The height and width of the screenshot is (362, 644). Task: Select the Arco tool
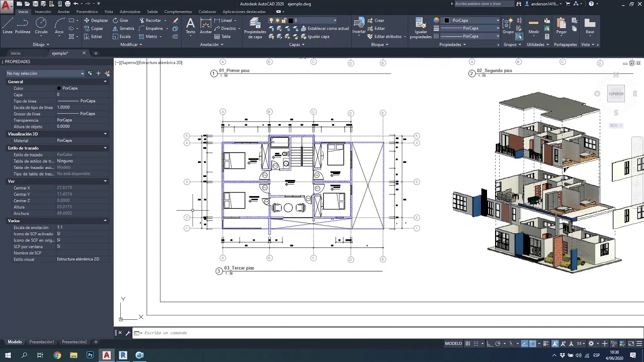tap(59, 25)
